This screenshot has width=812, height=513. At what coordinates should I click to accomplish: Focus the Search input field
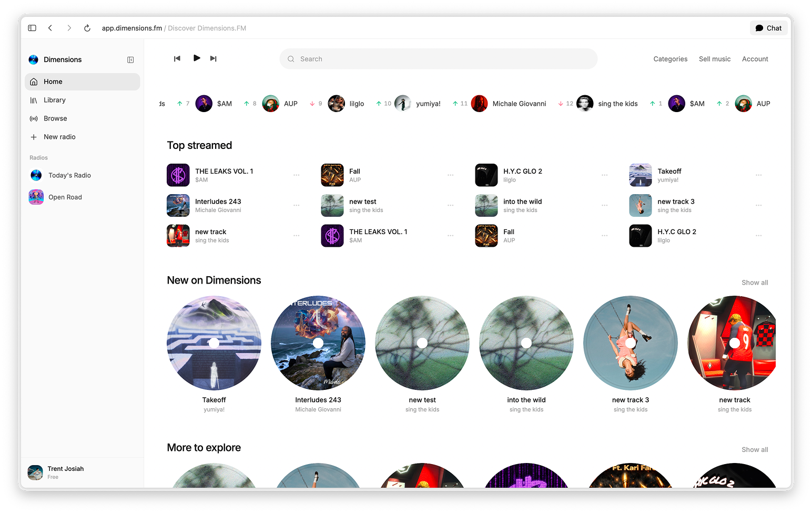tap(439, 59)
